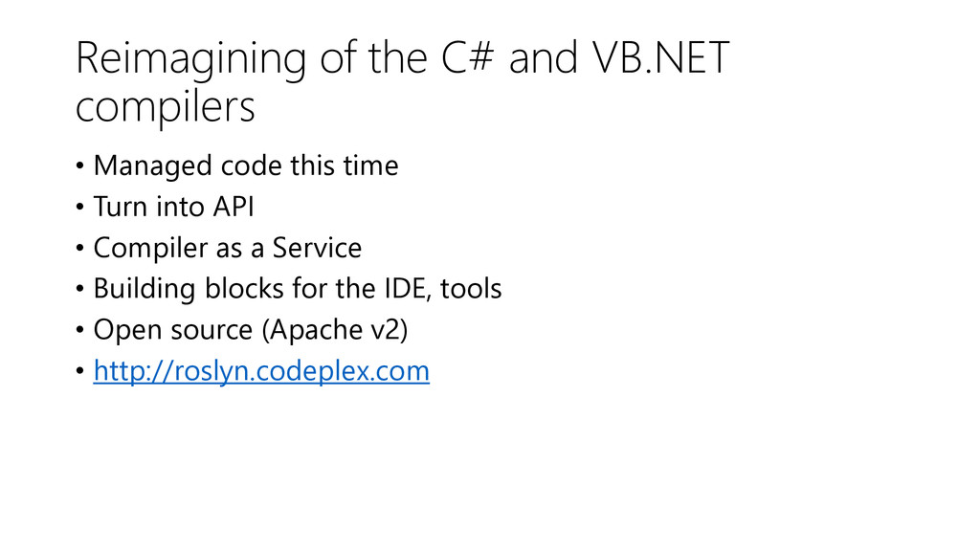Select the "C#" text in the title
Viewport: 980px width, 551px height.
pos(467,57)
